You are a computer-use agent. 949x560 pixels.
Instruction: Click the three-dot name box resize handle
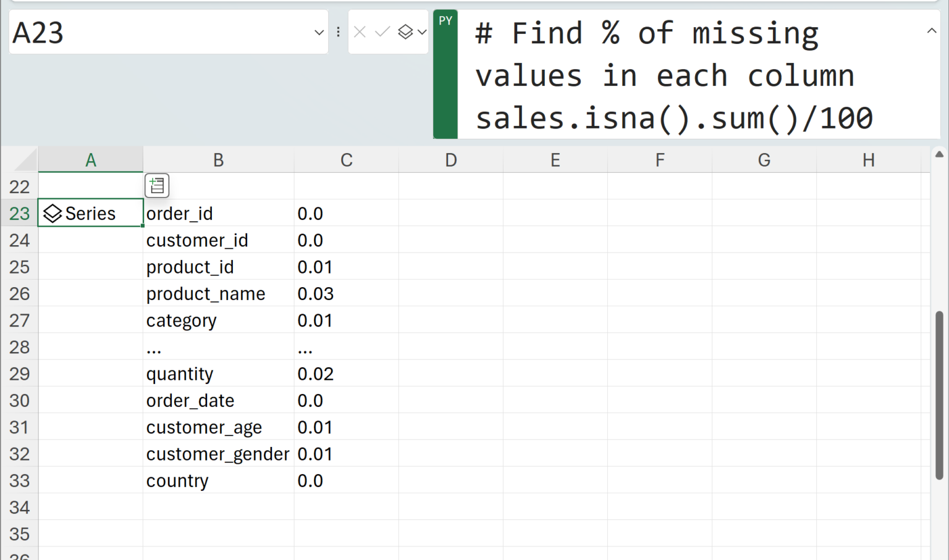(x=338, y=32)
